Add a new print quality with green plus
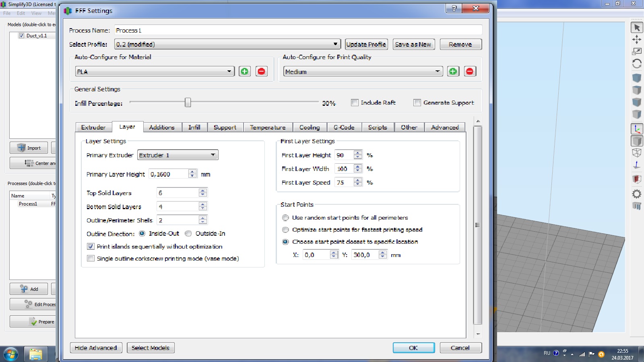 click(x=453, y=72)
